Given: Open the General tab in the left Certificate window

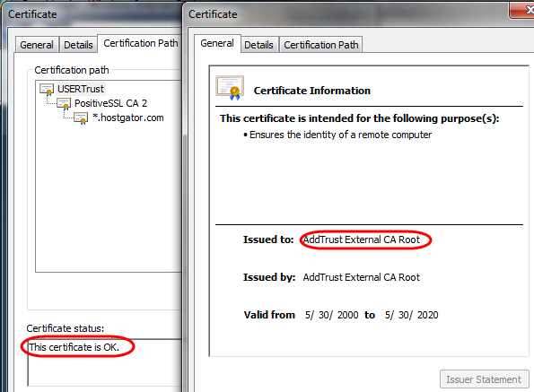Looking at the screenshot, I should pyautogui.click(x=37, y=45).
